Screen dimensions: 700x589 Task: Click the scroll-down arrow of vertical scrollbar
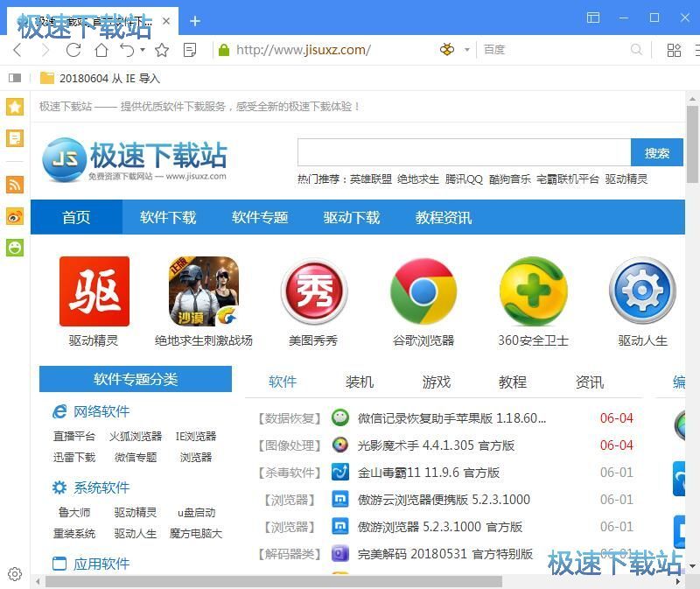[692, 566]
